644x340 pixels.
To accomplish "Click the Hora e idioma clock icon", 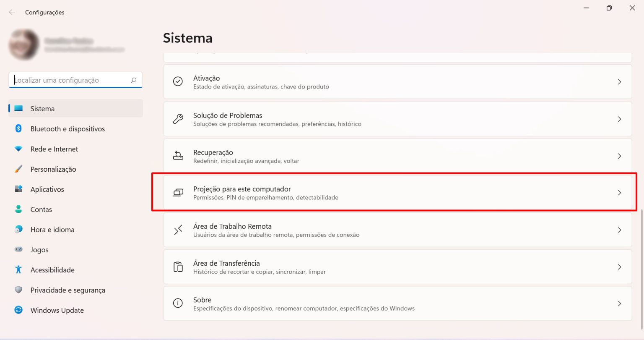I will (x=18, y=229).
